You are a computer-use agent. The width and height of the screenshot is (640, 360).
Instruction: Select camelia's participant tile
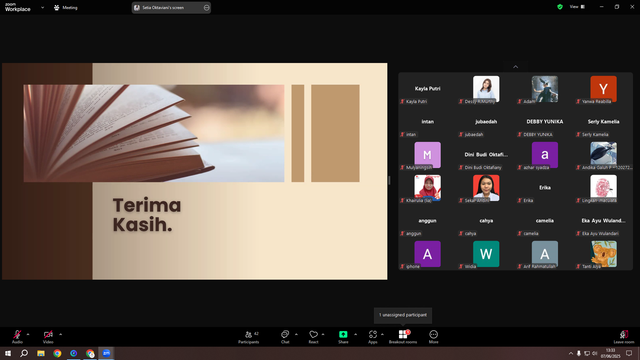coord(544,222)
